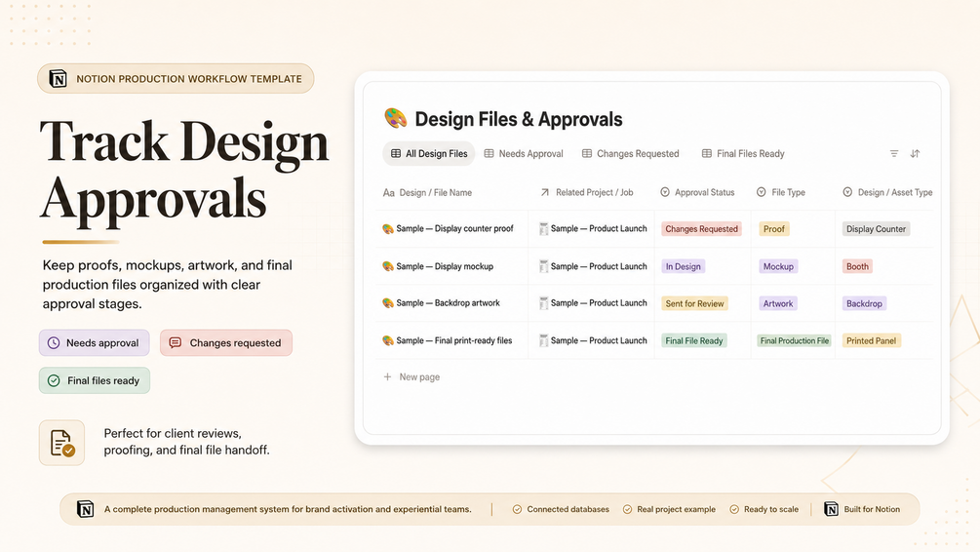The width and height of the screenshot is (980, 552).
Task: Click the Connected databases label
Action: point(568,509)
